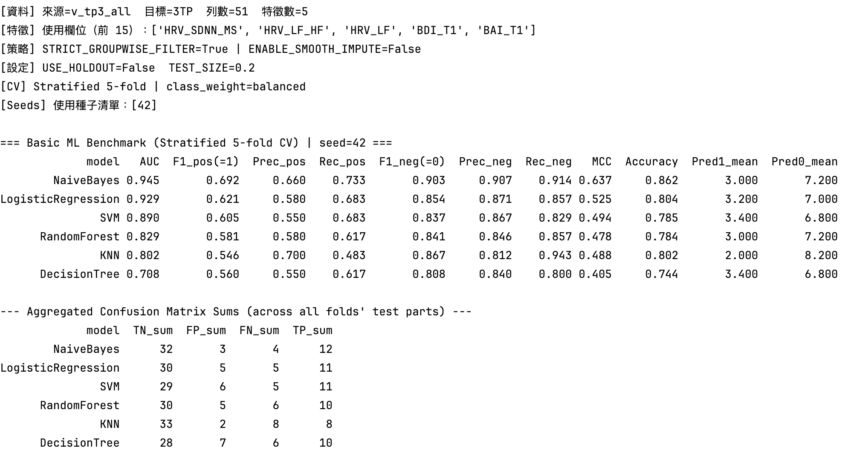Screen dimensions: 868x462
Task: Click DecisionTree Accuracy value 0.744
Action: click(661, 274)
